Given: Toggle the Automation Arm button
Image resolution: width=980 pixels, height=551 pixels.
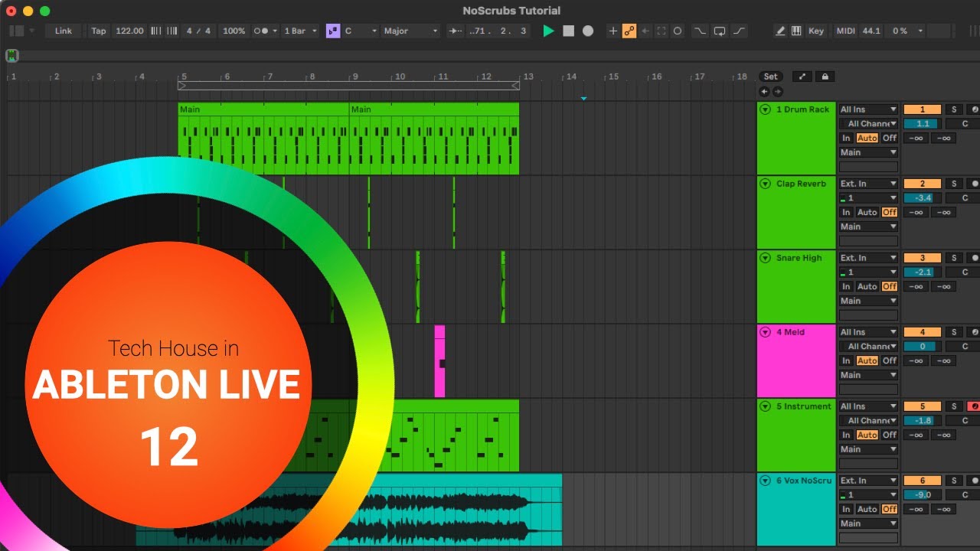Looking at the screenshot, I should pyautogui.click(x=629, y=31).
